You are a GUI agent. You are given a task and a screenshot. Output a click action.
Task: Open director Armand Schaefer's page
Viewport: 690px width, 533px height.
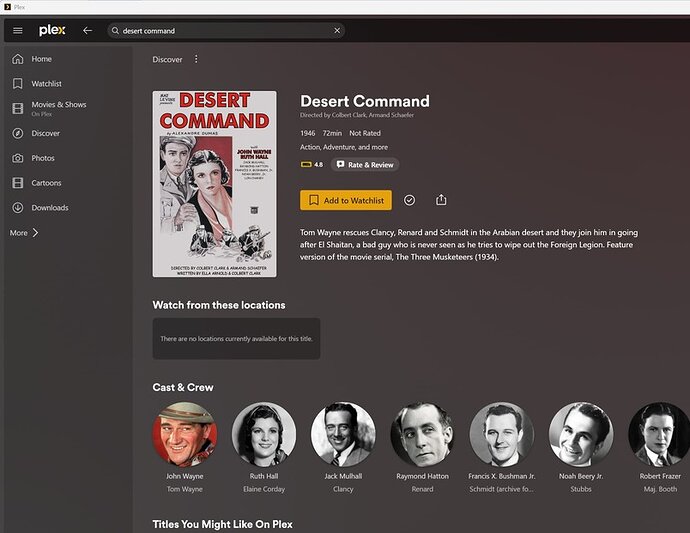coord(391,115)
